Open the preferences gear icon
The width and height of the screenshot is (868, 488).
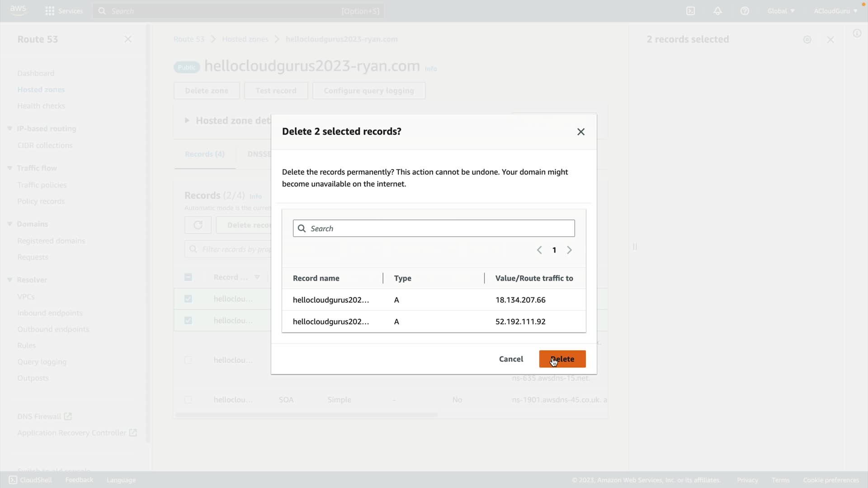(x=807, y=40)
